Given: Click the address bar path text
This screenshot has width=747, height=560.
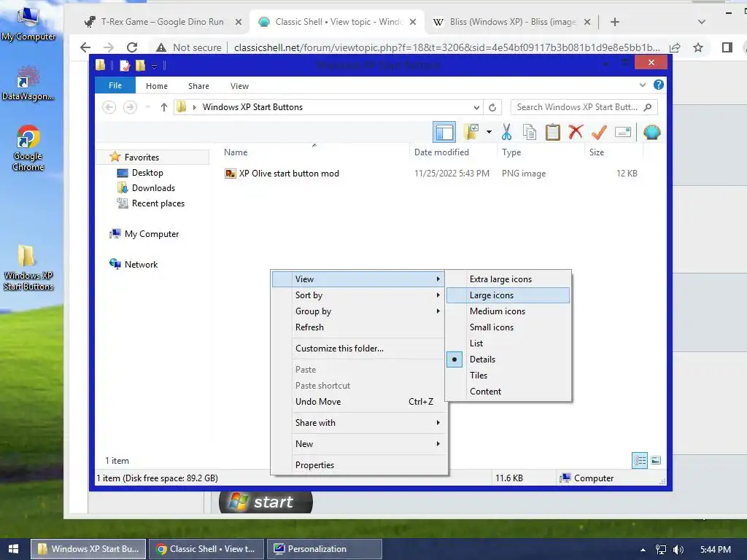Looking at the screenshot, I should pos(252,107).
